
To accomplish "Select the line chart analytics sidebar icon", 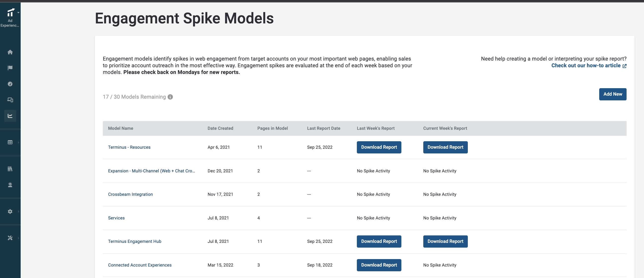I will [x=10, y=116].
